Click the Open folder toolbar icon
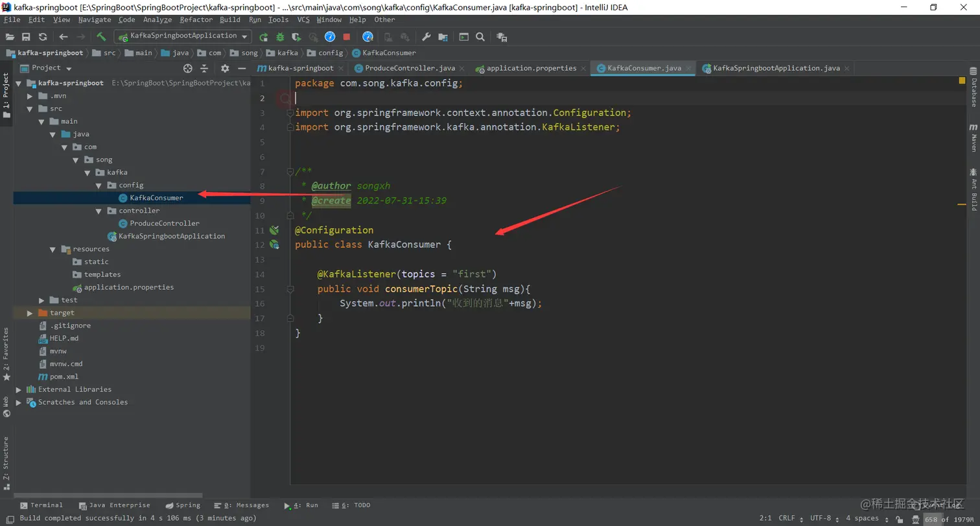The height and width of the screenshot is (526, 980). point(10,37)
